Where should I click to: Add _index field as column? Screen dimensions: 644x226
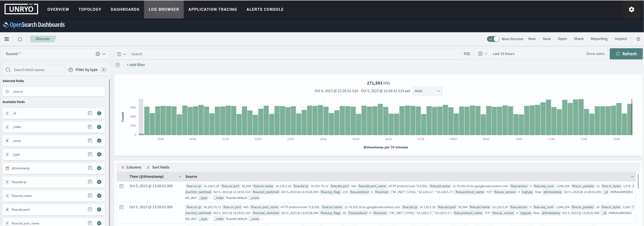[x=99, y=127]
